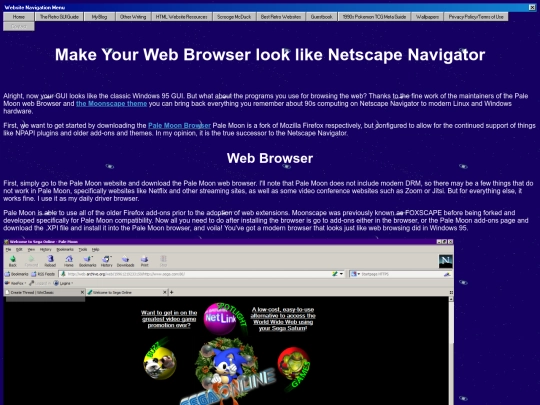Click the Contact button in navigation menu
Viewport: 540px width, 405px height.
pyautogui.click(x=19, y=26)
